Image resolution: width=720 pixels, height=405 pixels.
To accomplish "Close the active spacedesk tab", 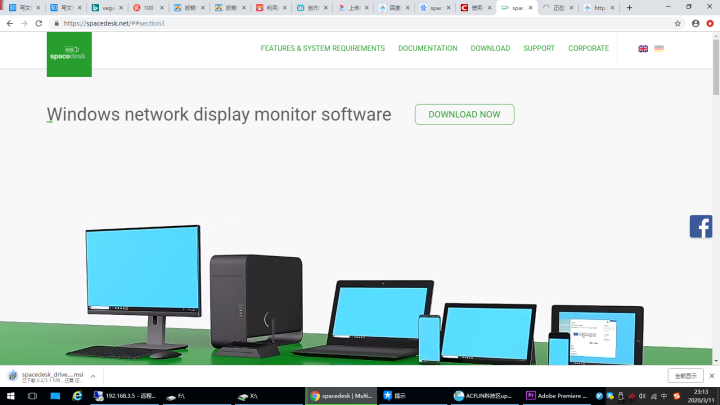I will click(530, 8).
